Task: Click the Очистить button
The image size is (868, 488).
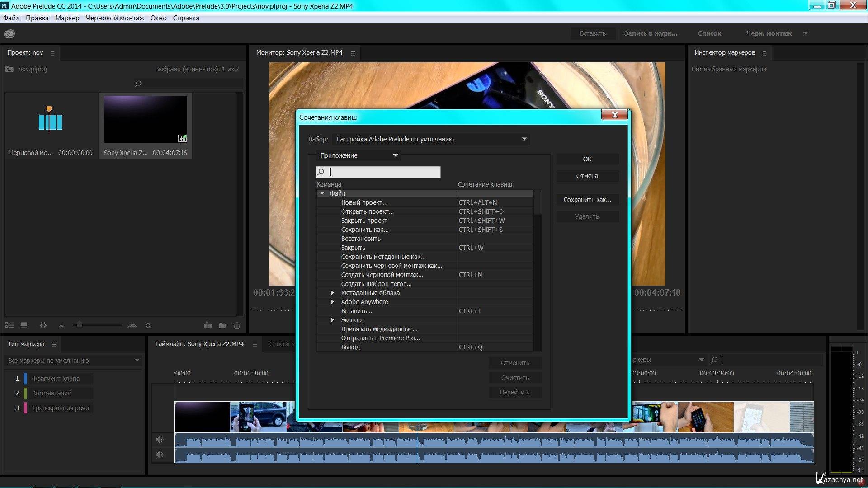Action: point(515,378)
